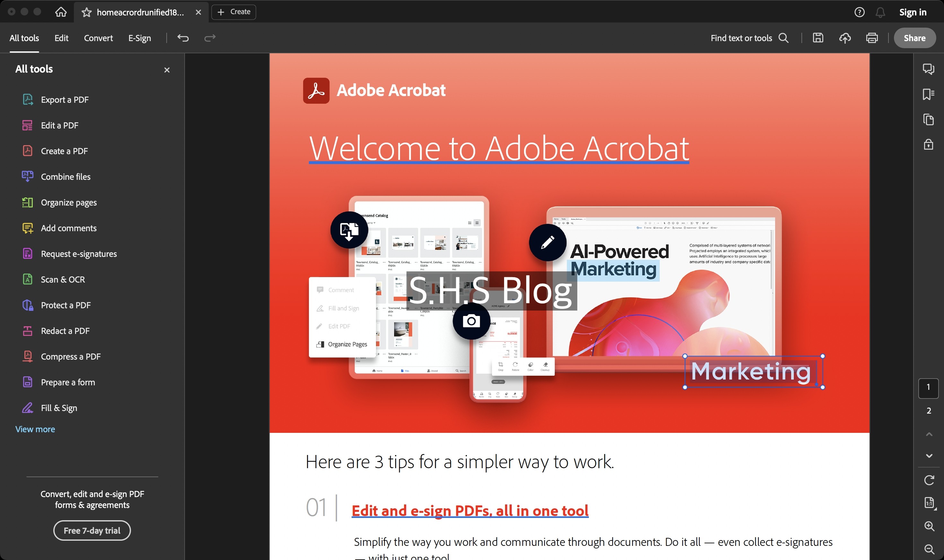The width and height of the screenshot is (944, 560).
Task: Open the bookmarks panel icon
Action: (928, 94)
